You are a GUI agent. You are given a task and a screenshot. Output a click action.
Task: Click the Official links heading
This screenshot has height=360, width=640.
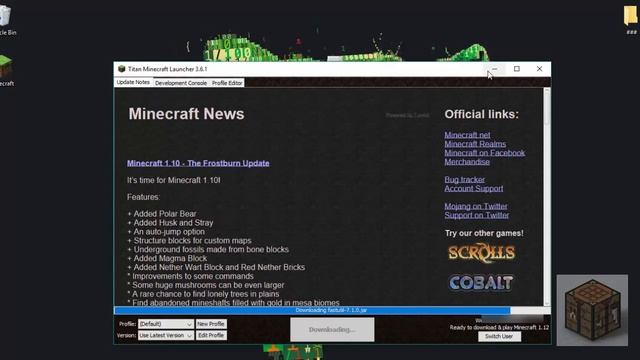[x=482, y=114]
